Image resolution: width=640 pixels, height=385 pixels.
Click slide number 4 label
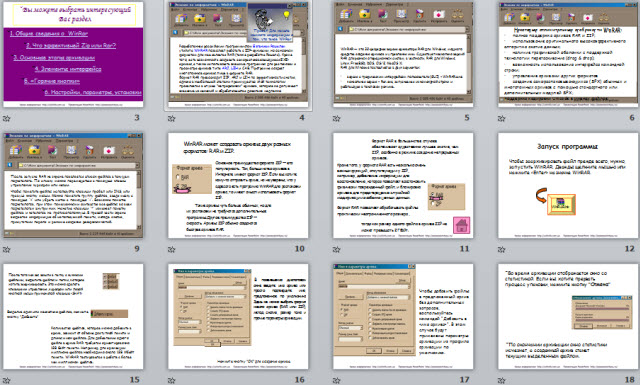(x=302, y=118)
